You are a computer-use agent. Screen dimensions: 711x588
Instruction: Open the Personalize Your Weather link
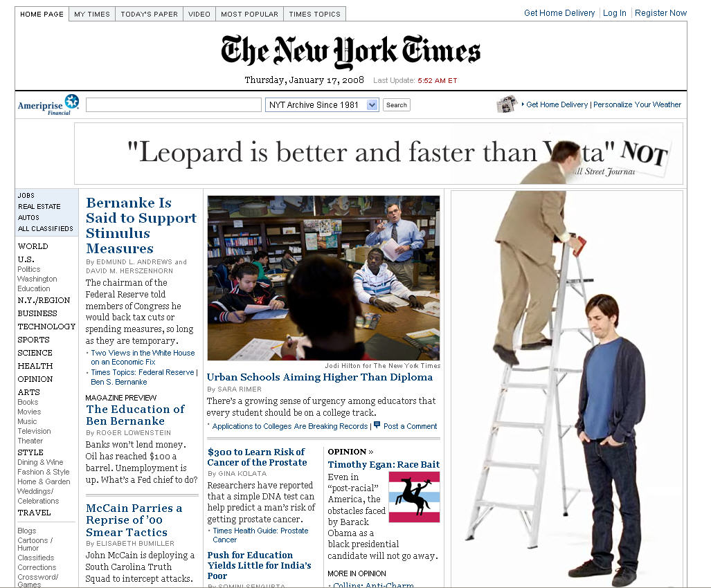coord(637,104)
